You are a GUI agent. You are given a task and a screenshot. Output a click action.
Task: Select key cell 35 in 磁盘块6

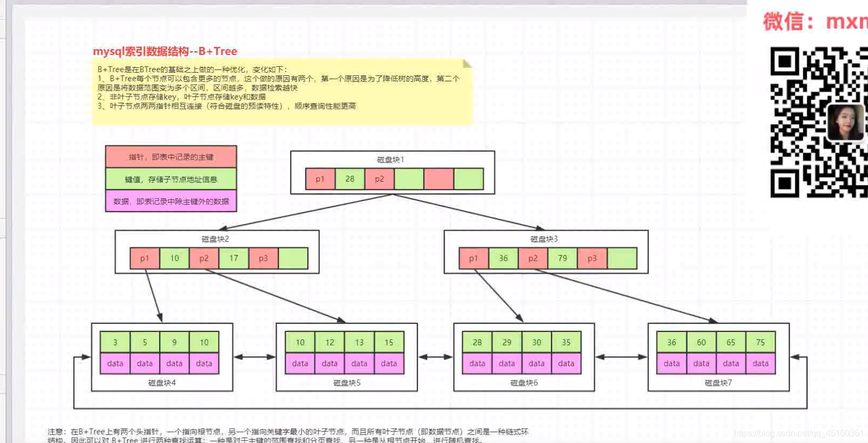tap(566, 342)
